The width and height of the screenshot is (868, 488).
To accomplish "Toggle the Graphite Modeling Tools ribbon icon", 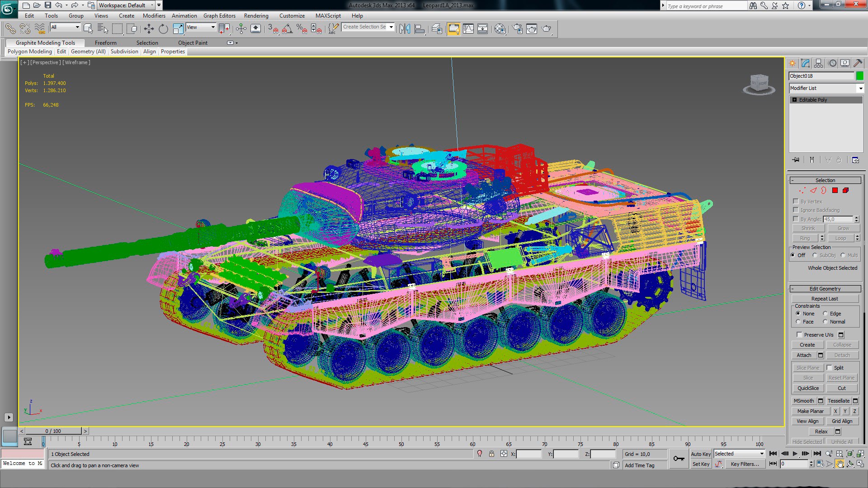I will [x=453, y=29].
